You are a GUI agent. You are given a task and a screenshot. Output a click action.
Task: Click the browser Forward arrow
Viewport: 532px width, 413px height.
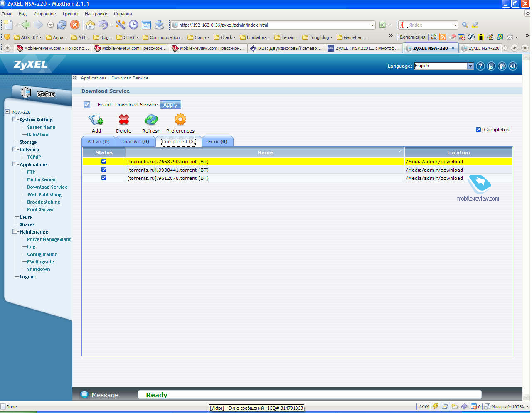pyautogui.click(x=38, y=25)
